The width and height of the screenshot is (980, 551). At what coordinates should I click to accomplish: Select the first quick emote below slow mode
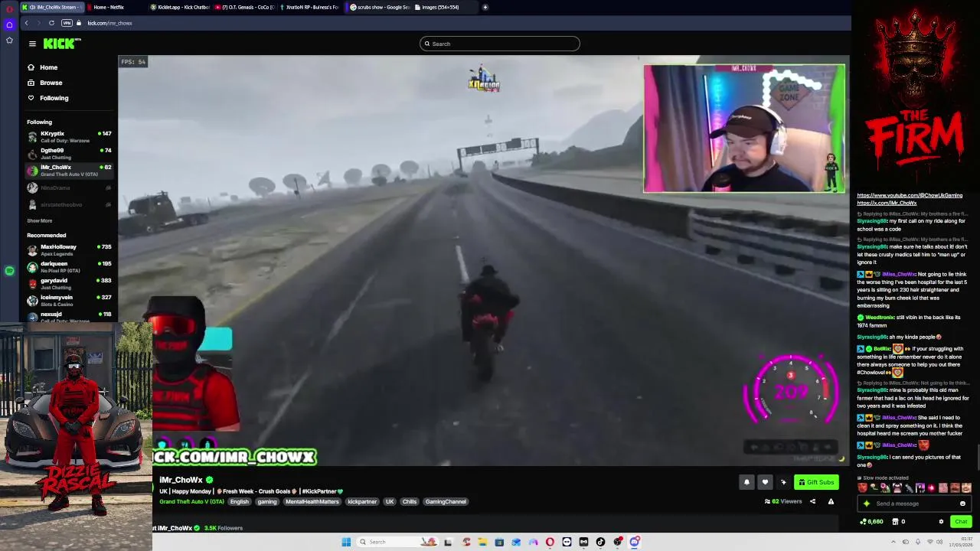click(862, 487)
